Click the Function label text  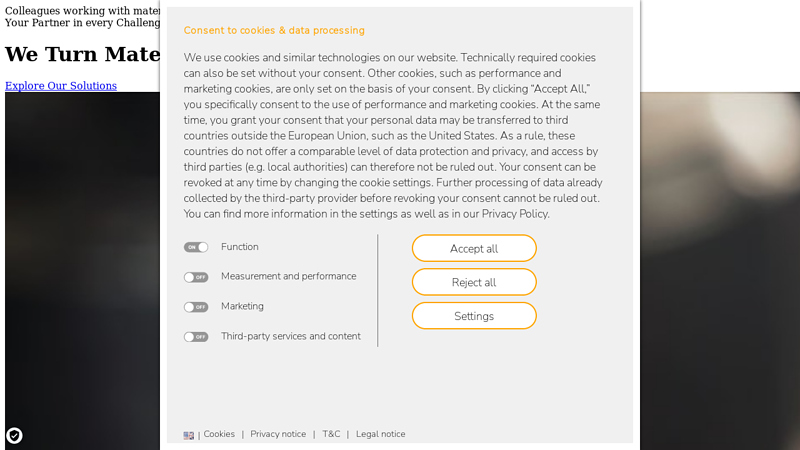(x=240, y=247)
